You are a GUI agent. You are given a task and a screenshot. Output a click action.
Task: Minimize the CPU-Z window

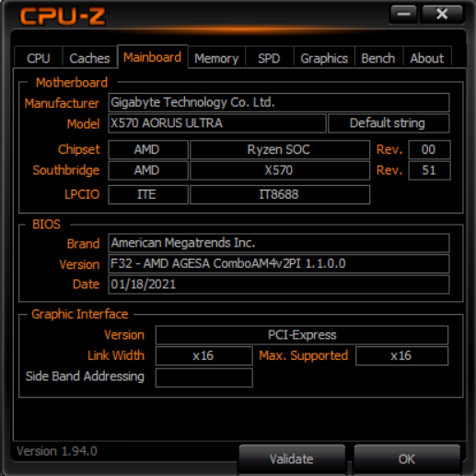tap(403, 14)
